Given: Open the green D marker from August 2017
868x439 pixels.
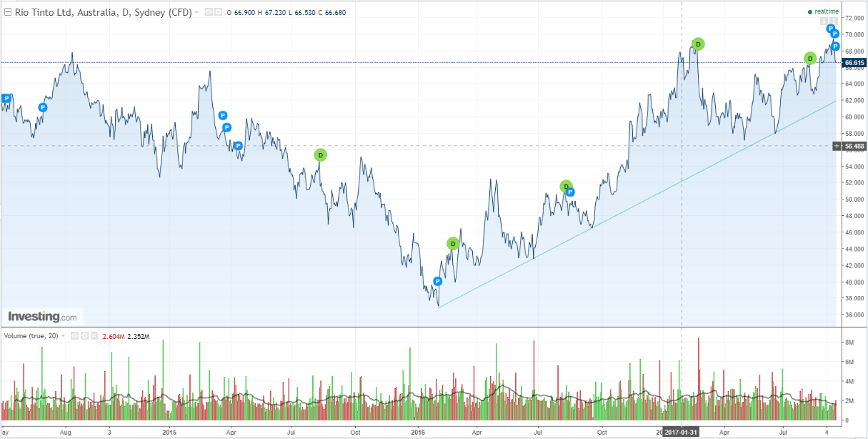Looking at the screenshot, I should click(809, 58).
